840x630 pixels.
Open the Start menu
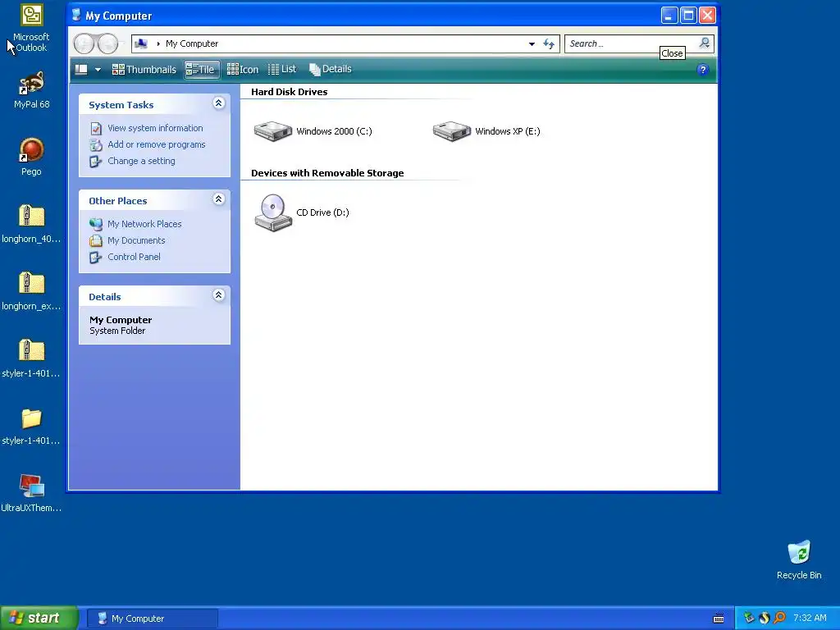click(x=39, y=619)
